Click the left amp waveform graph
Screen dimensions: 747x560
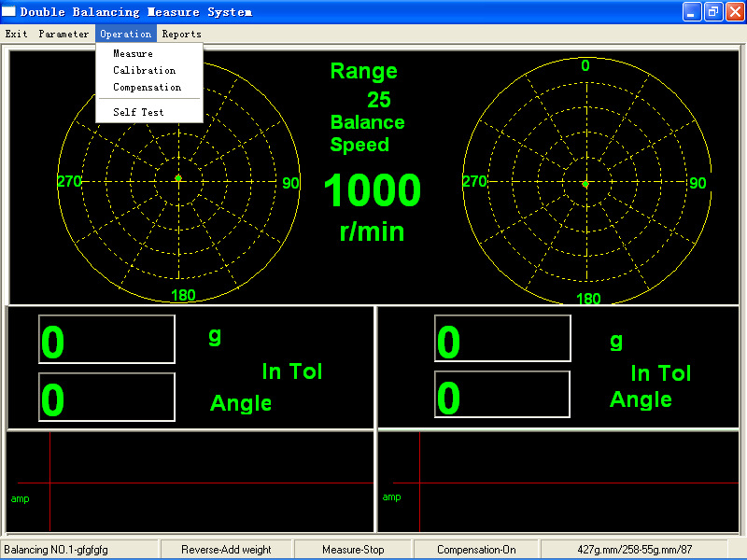(x=190, y=482)
